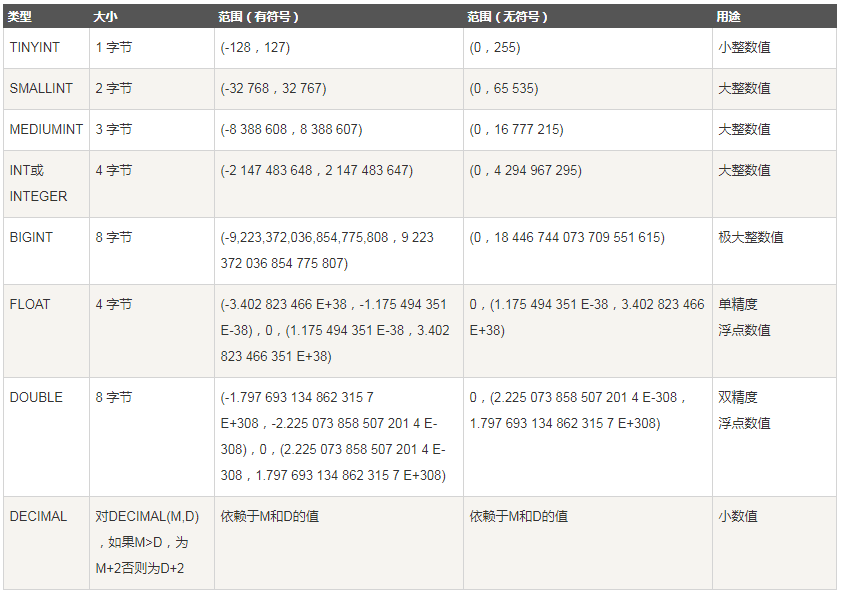Click the (0，16 777 215) unsigned range cell
841x593 pixels.
[x=588, y=130]
